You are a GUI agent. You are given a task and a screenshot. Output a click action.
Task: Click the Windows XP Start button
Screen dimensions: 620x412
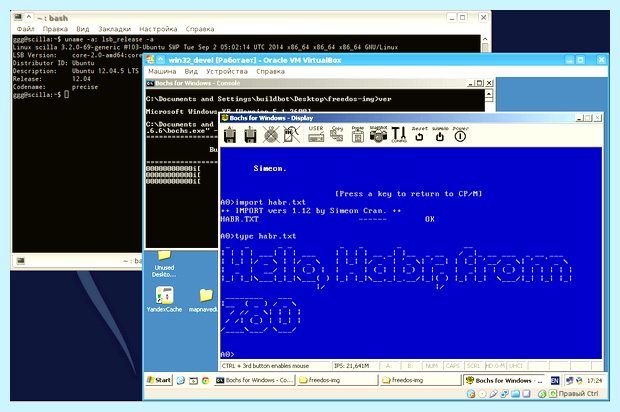coord(159,380)
